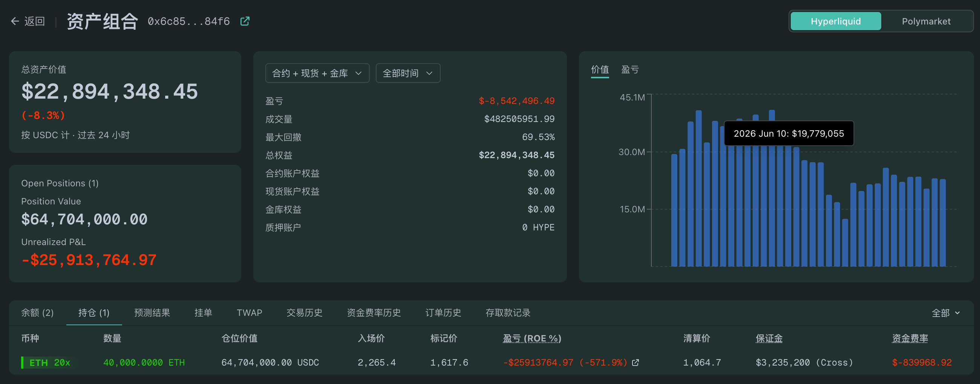Open 存取款记录 tab
This screenshot has width=980, height=384.
508,313
